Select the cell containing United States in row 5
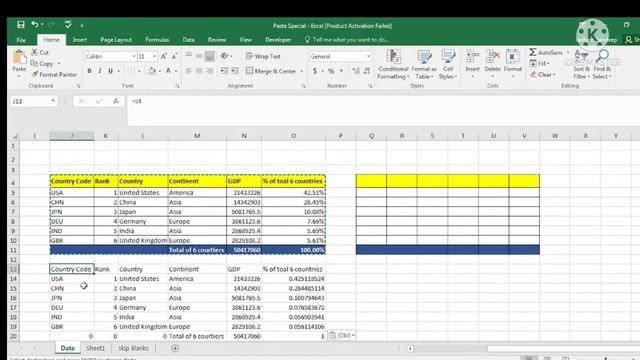 click(143, 192)
